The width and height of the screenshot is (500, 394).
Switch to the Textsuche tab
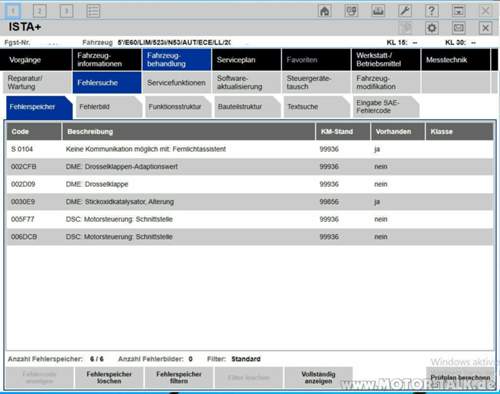coord(317,107)
